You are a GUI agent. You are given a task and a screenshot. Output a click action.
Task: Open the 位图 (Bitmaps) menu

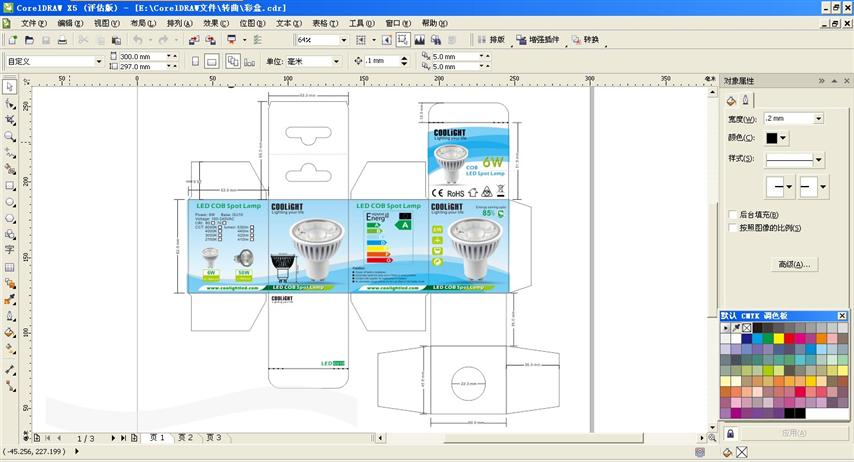253,23
